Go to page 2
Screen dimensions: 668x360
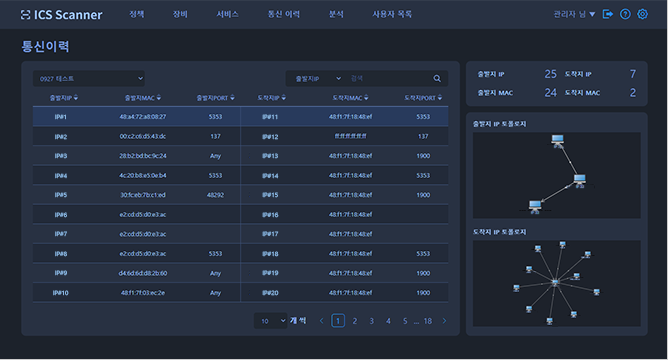tap(354, 321)
